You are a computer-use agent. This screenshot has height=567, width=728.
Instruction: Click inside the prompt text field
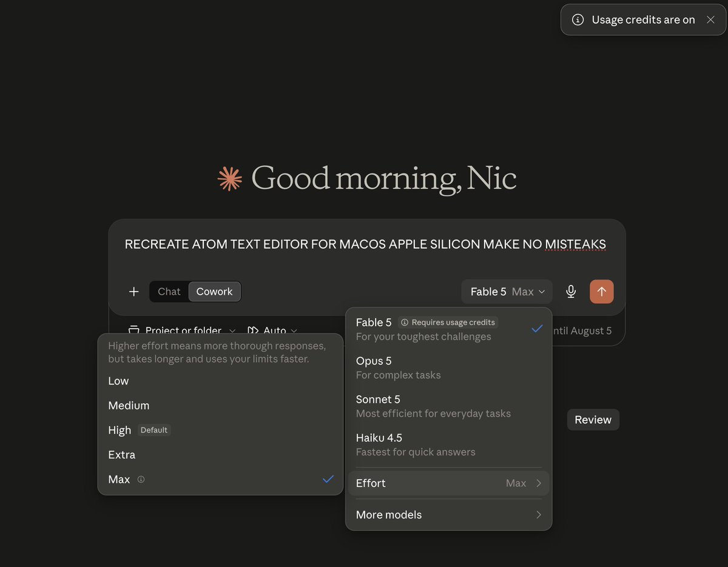(366, 244)
